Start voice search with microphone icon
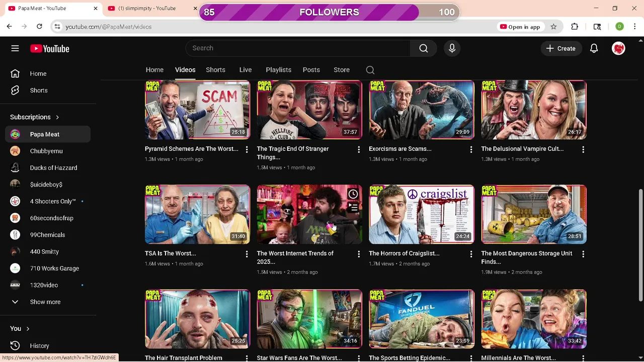This screenshot has width=644, height=362. [452, 48]
